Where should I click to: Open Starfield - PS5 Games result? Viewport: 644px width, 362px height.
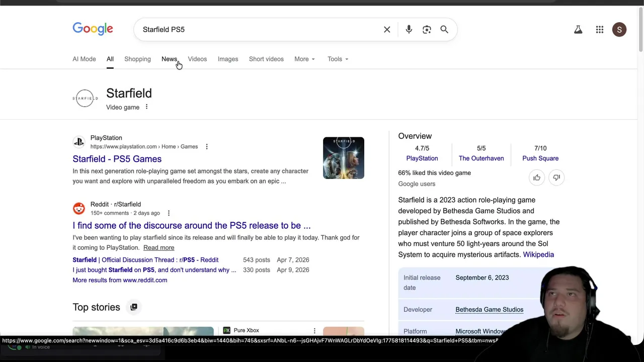pyautogui.click(x=117, y=159)
